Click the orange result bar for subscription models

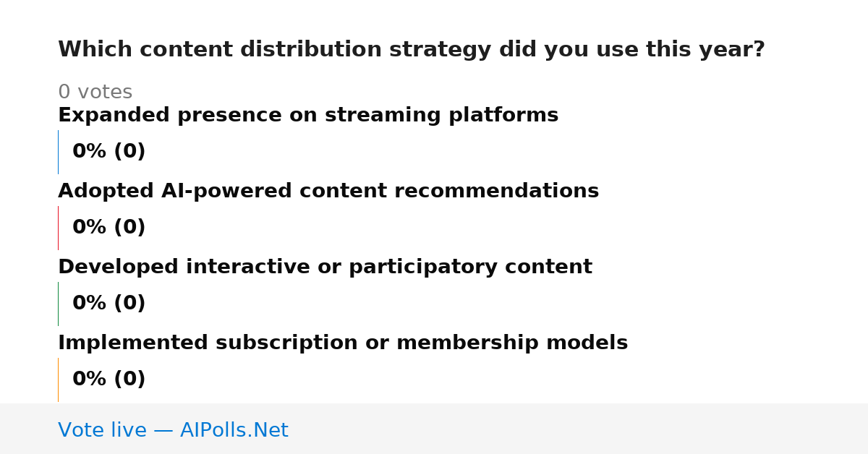[x=58, y=380]
